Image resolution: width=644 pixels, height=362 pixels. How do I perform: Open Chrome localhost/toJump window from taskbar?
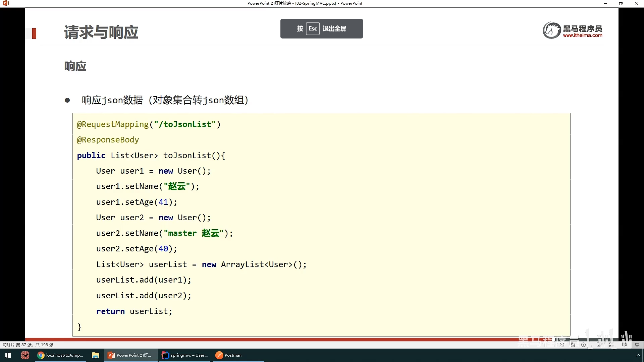pos(60,355)
